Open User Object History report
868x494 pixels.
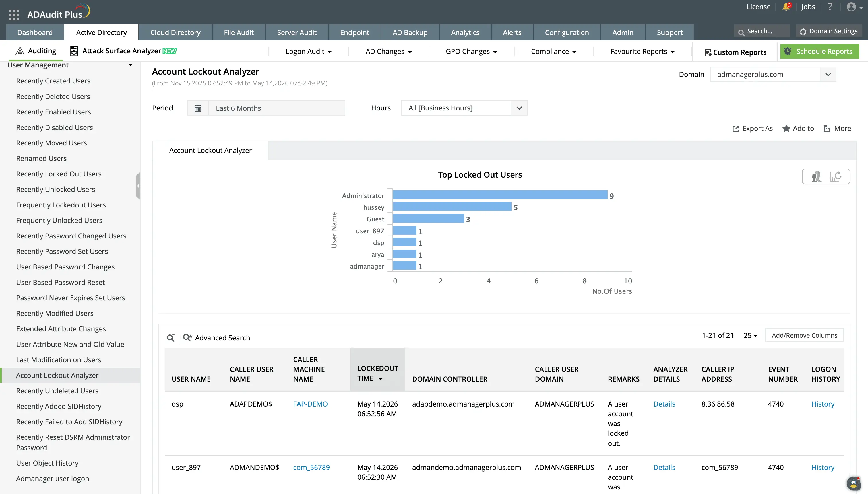coord(47,463)
